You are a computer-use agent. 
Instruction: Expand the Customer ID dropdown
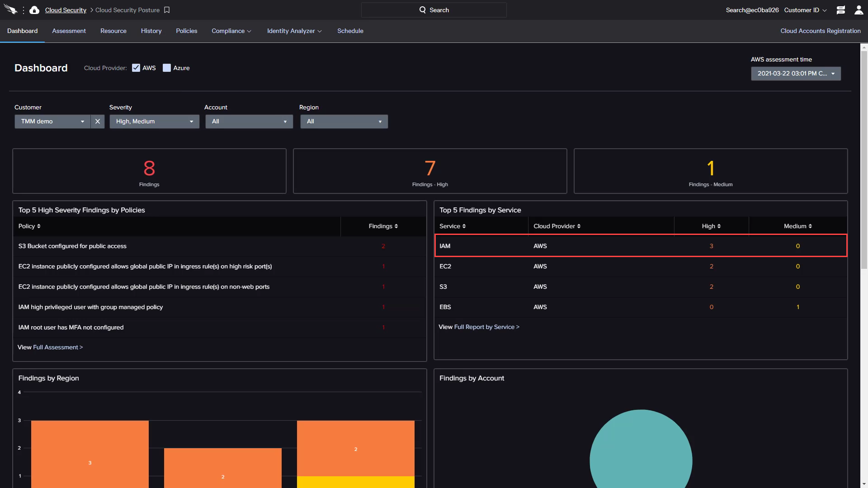[806, 10]
